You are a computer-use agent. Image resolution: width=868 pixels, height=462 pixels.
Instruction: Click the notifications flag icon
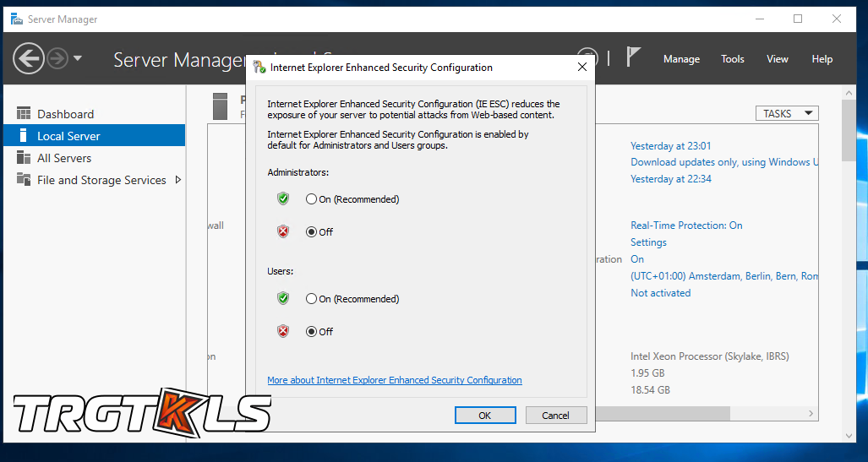tap(633, 57)
